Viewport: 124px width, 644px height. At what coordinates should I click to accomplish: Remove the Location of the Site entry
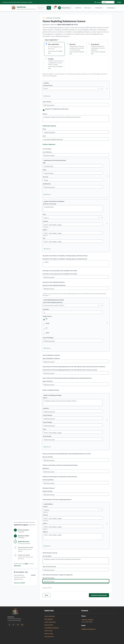[x=107, y=224]
